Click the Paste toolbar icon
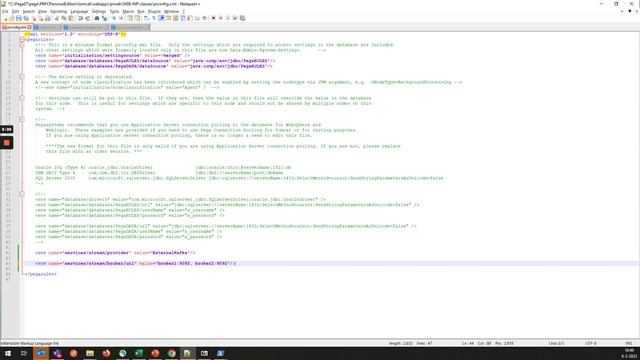Screen dimensions: 640x360 (x=71, y=18)
